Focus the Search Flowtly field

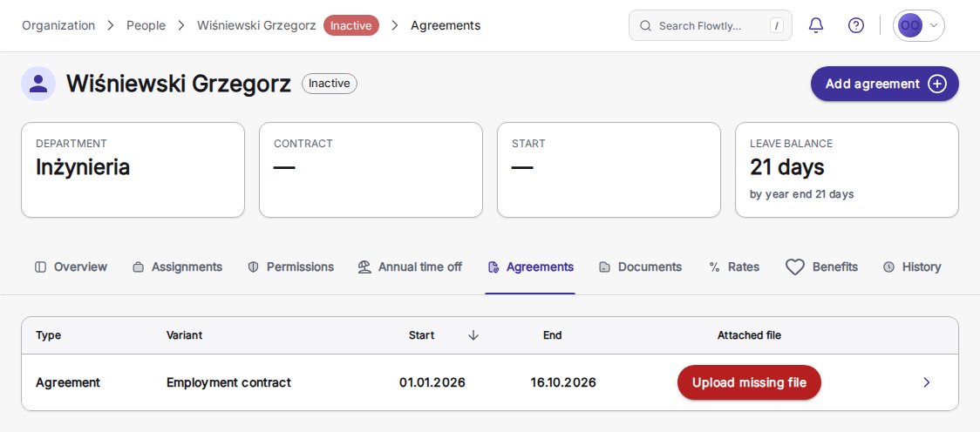click(x=710, y=25)
